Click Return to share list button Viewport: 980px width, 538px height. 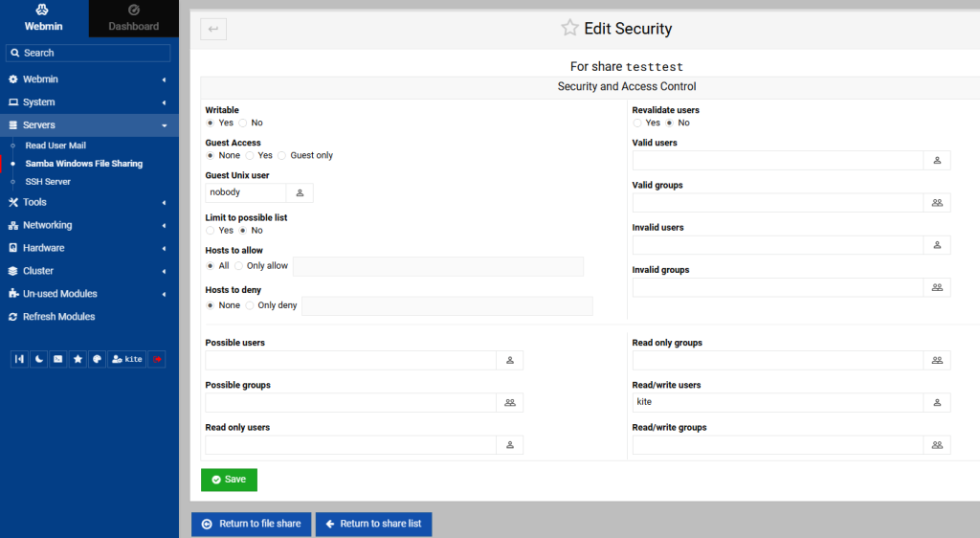coord(373,524)
